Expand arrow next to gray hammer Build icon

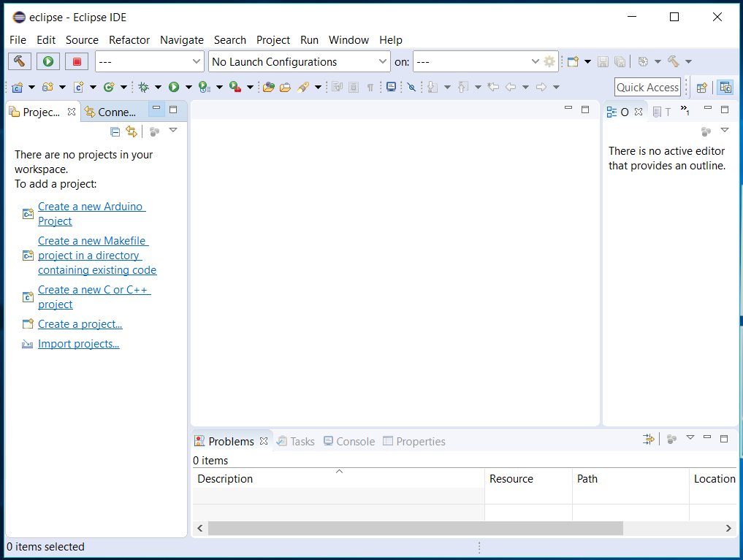pos(688,61)
